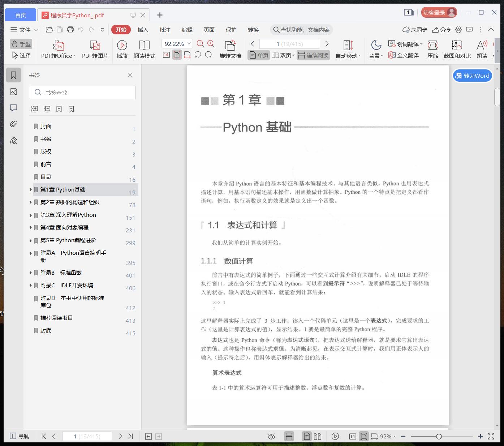
Task: Go to the 首页 home tab
Action: (x=21, y=15)
